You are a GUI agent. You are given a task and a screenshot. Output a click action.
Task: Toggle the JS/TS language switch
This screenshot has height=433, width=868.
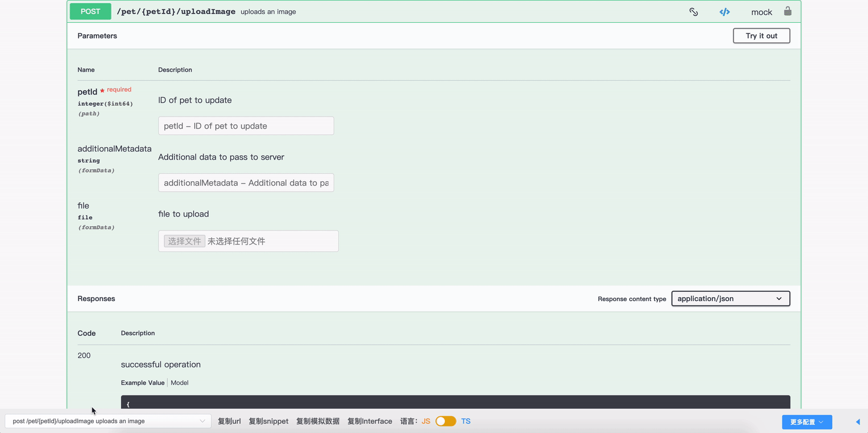(445, 422)
